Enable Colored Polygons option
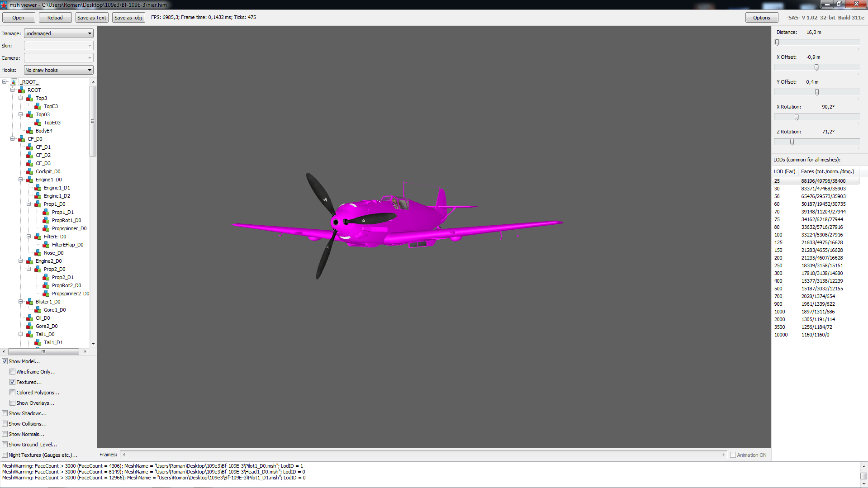This screenshot has width=868, height=488. pyautogui.click(x=13, y=393)
